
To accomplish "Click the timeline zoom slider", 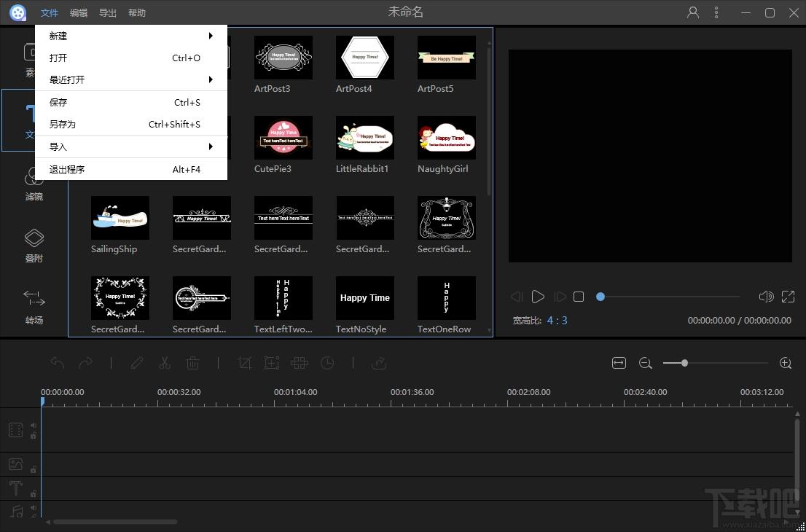I will click(x=715, y=363).
